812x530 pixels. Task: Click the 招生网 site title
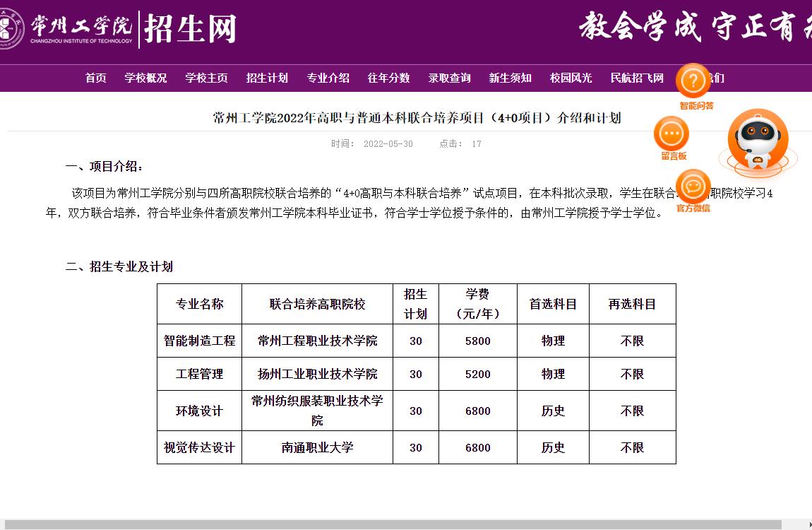pyautogui.click(x=190, y=28)
